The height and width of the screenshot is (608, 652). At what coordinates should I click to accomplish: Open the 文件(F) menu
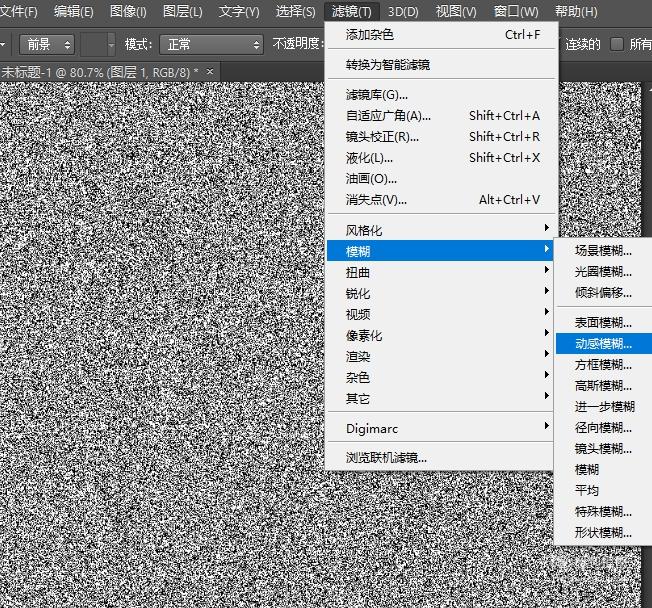point(19,11)
